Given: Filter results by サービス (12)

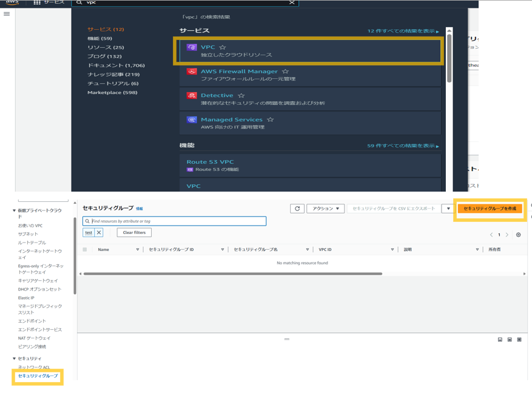Looking at the screenshot, I should coord(106,29).
